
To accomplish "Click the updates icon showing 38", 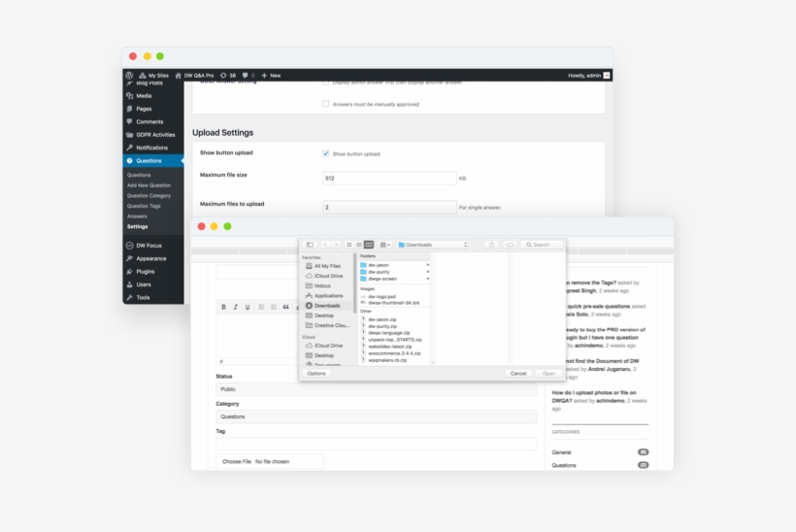I will [228, 75].
